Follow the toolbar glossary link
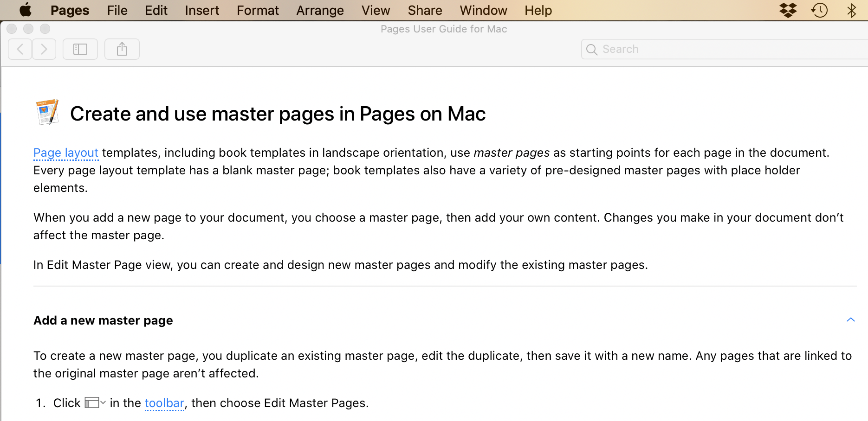The width and height of the screenshot is (868, 421). 164,403
